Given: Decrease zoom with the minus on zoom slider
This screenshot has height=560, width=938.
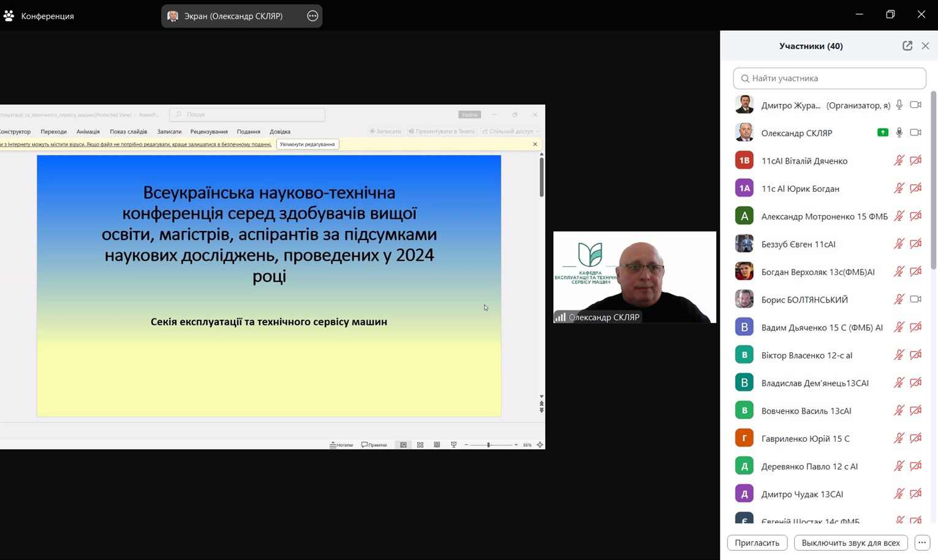Looking at the screenshot, I should pos(466,444).
